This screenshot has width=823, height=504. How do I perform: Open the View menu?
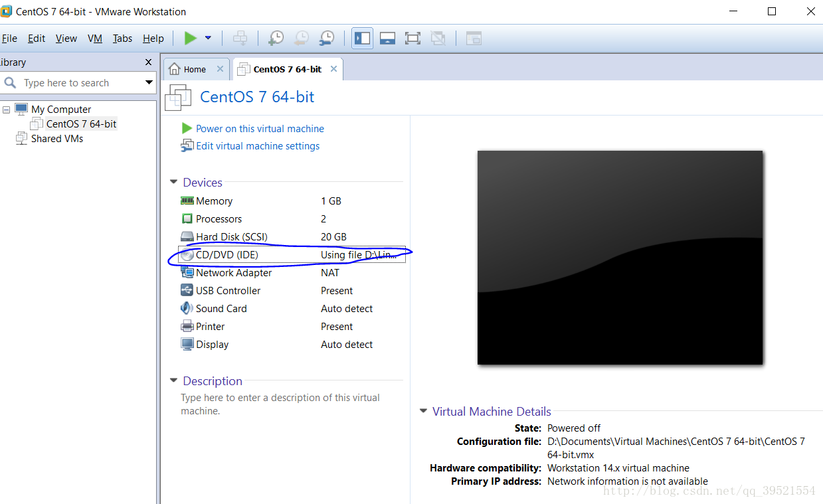(66, 39)
